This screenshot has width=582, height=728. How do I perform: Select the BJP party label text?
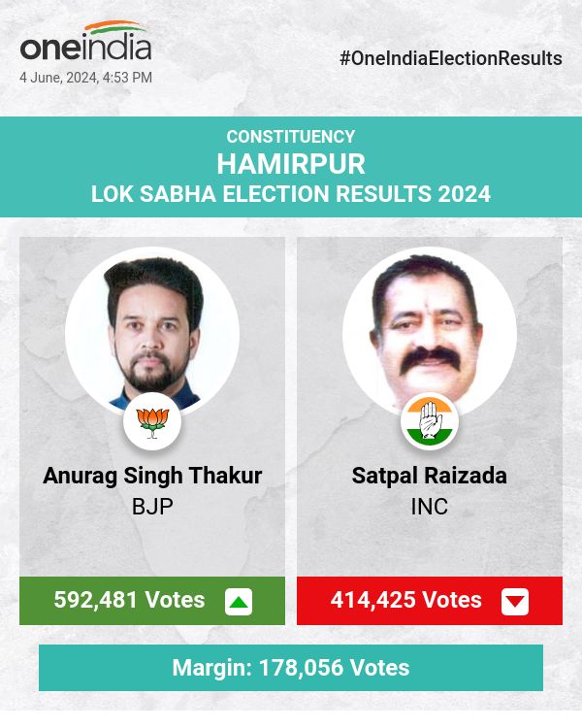[152, 507]
